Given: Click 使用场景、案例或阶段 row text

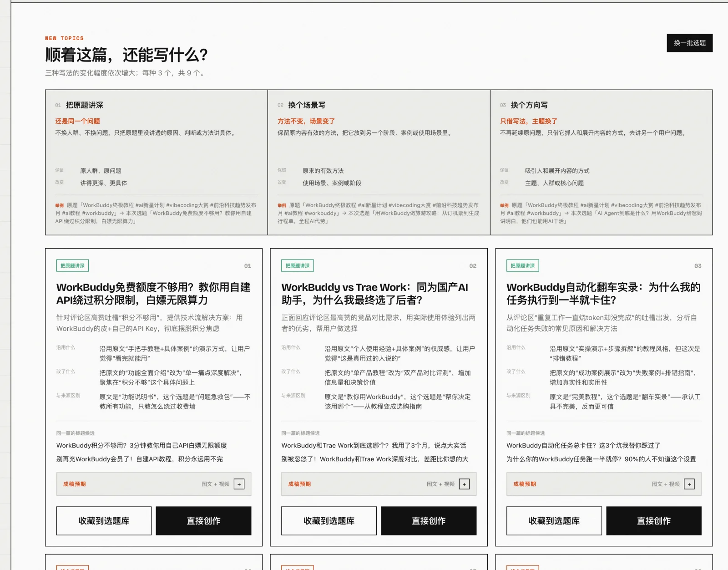Looking at the screenshot, I should click(x=332, y=183).
